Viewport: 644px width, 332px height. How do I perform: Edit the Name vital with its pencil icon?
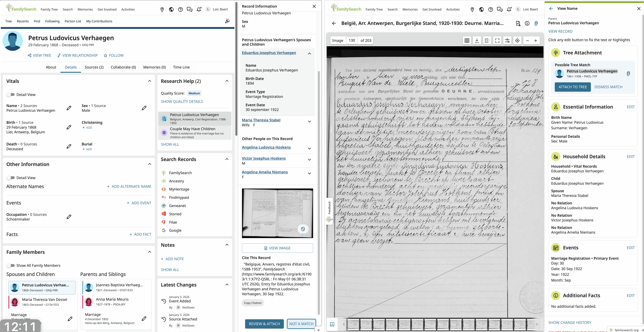(69, 108)
